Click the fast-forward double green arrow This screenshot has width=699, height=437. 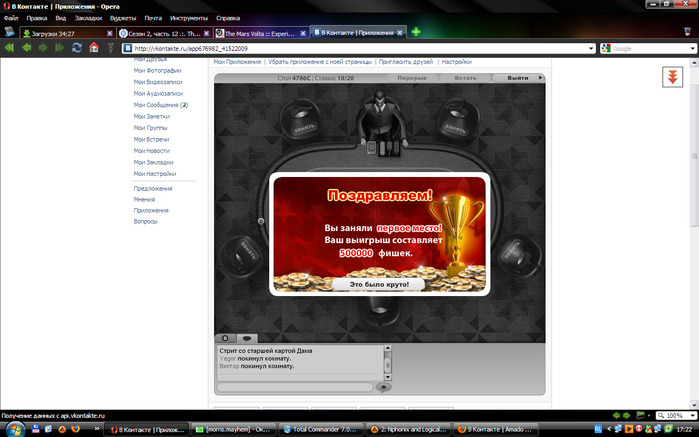pyautogui.click(x=59, y=48)
